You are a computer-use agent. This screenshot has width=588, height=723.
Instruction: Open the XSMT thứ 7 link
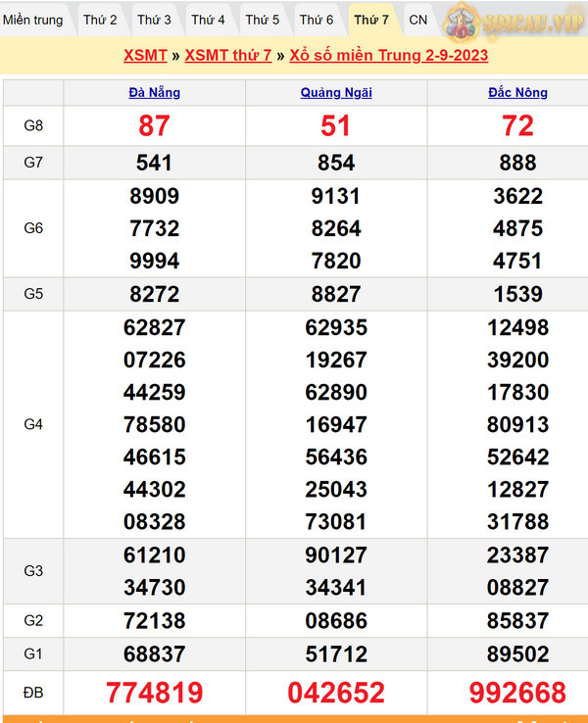(x=228, y=56)
